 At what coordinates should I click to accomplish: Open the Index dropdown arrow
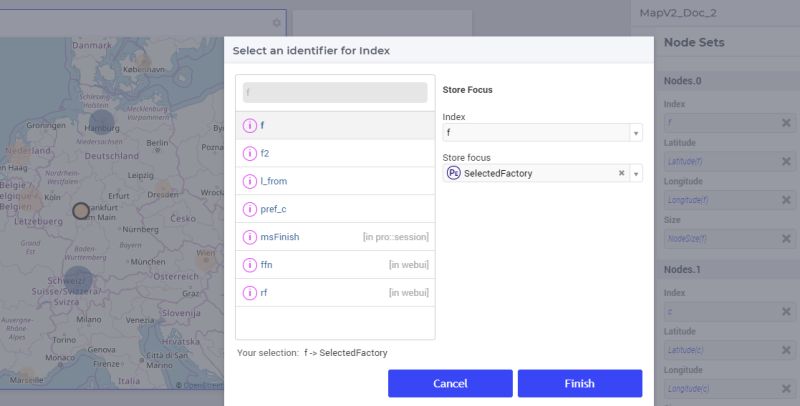636,133
